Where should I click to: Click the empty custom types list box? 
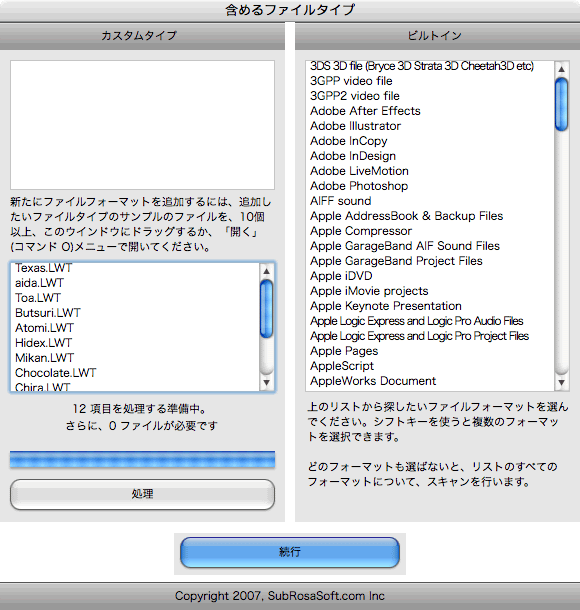tap(142, 125)
